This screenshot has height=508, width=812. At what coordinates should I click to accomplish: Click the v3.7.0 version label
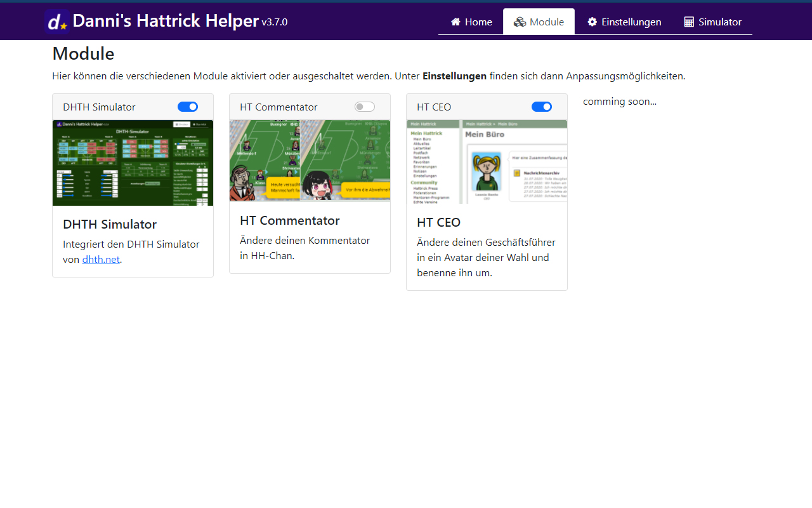[275, 22]
